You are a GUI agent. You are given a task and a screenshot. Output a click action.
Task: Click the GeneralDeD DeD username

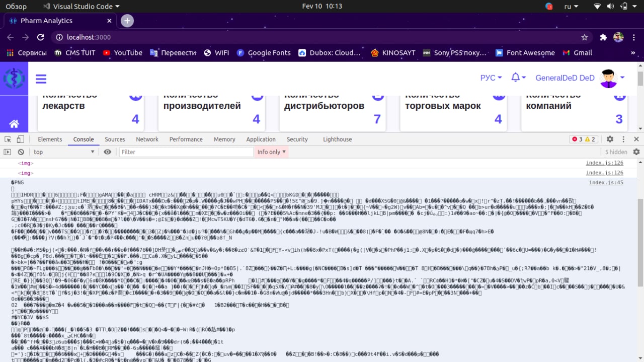(x=565, y=78)
